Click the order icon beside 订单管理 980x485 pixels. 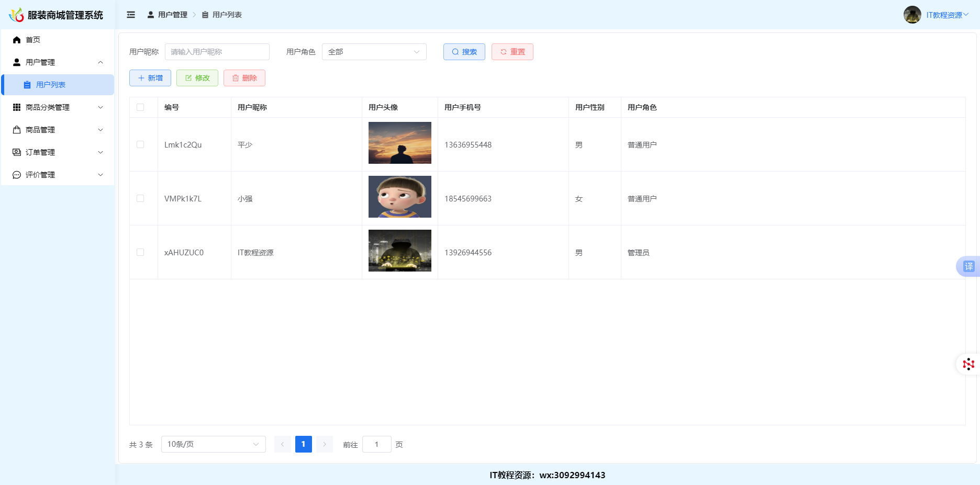[x=17, y=152]
